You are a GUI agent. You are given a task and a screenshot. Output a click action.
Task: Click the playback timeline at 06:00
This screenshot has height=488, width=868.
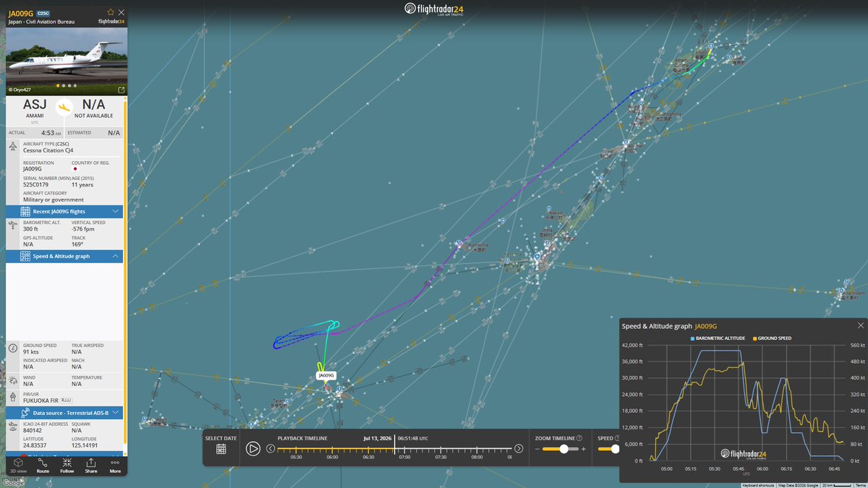pyautogui.click(x=332, y=450)
